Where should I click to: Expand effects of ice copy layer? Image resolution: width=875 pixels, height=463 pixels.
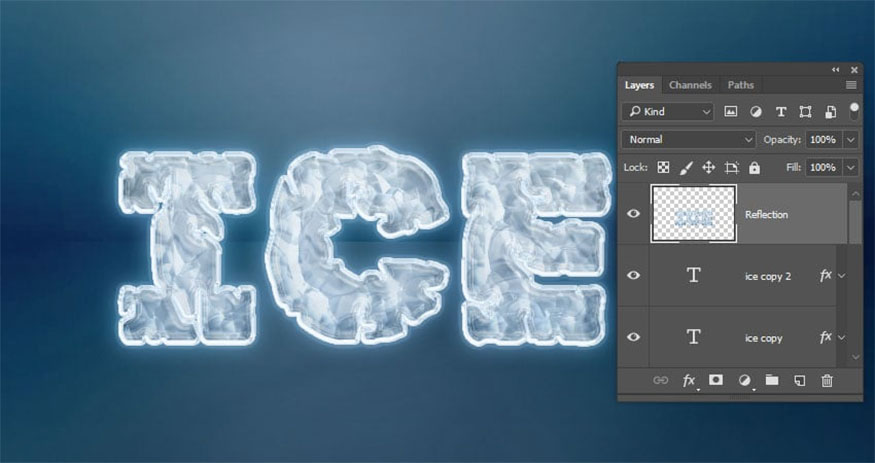pyautogui.click(x=842, y=337)
